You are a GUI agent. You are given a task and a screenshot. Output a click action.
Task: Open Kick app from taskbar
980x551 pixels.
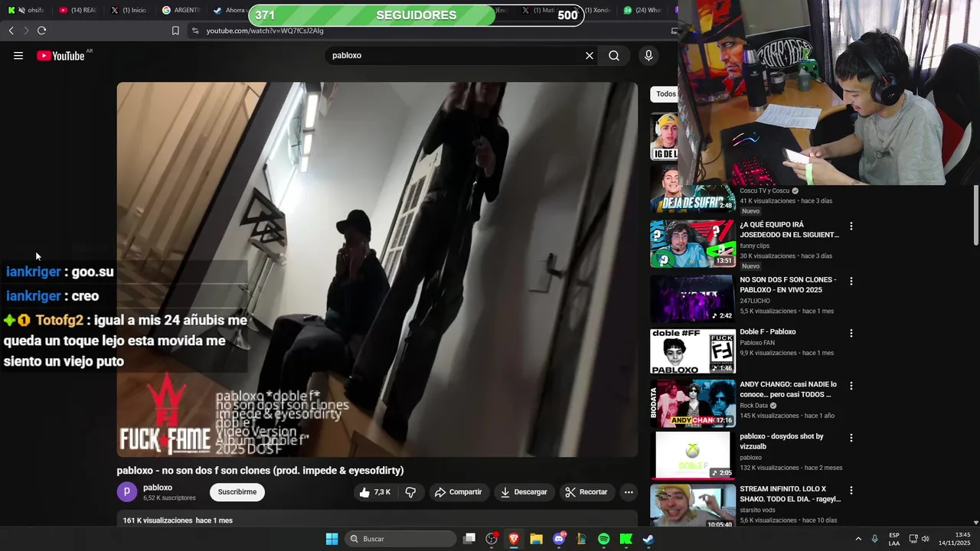click(x=626, y=539)
